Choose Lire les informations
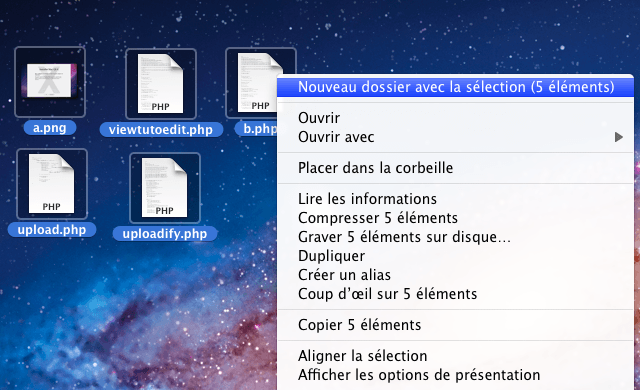The image size is (640, 390). (x=456, y=199)
